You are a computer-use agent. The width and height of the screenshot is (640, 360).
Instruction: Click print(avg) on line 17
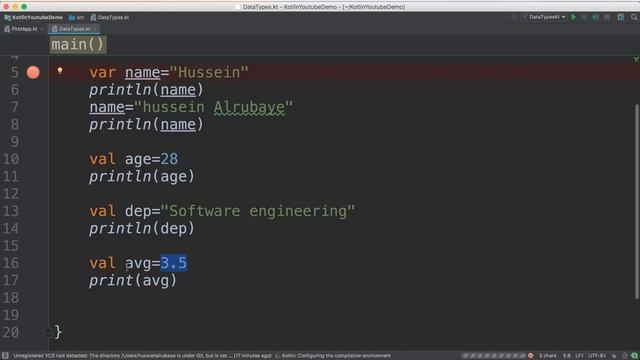133,280
